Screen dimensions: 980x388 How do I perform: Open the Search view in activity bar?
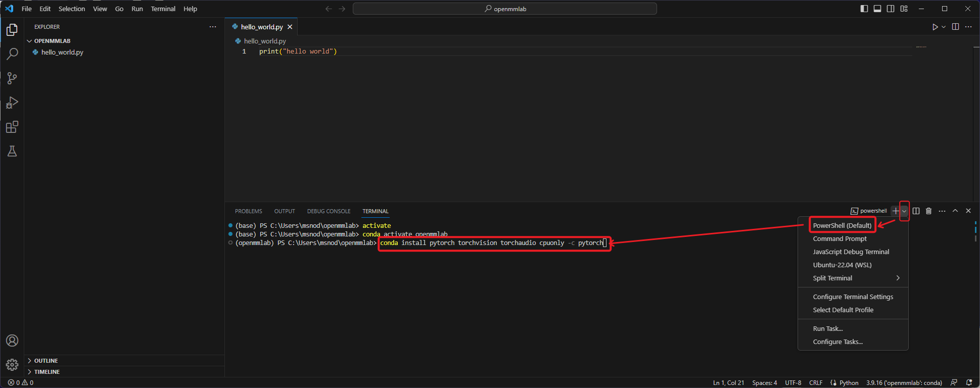(12, 54)
